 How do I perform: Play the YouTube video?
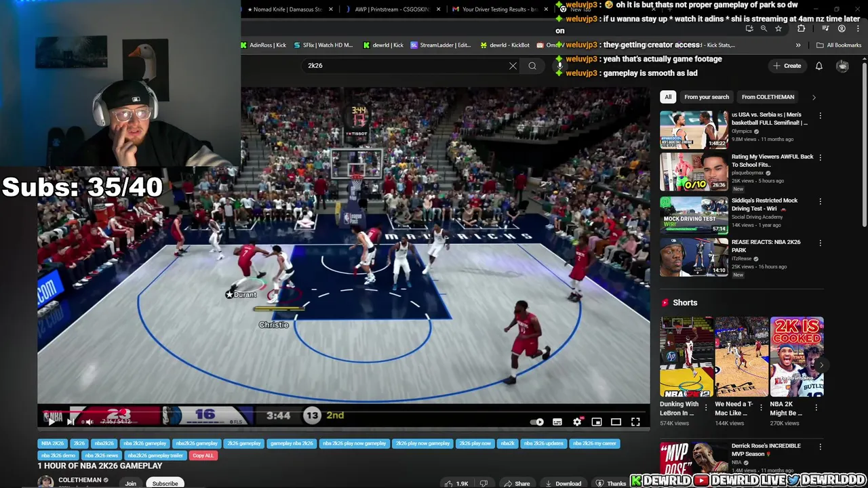51,422
